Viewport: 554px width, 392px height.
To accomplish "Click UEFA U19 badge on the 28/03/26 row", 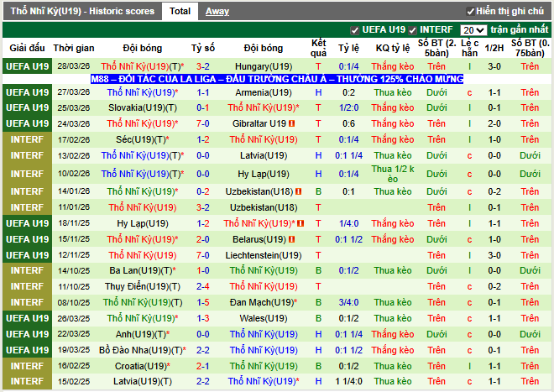I will click(x=27, y=65).
